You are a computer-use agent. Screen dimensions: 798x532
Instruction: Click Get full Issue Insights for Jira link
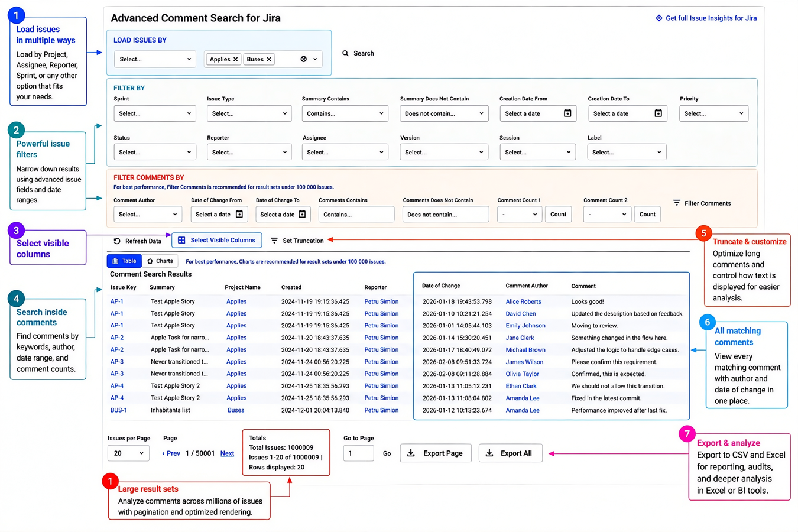coord(711,18)
